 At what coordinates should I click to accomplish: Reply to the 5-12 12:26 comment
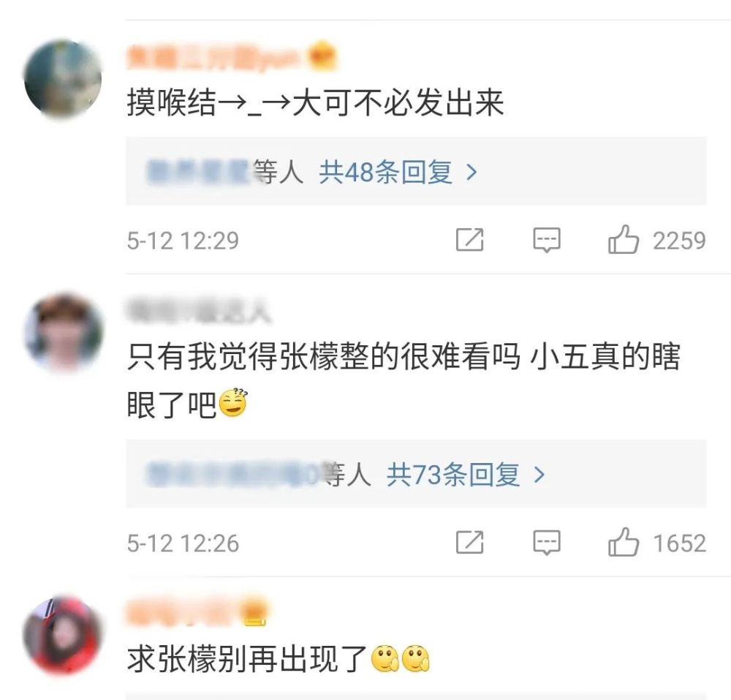coord(546,542)
